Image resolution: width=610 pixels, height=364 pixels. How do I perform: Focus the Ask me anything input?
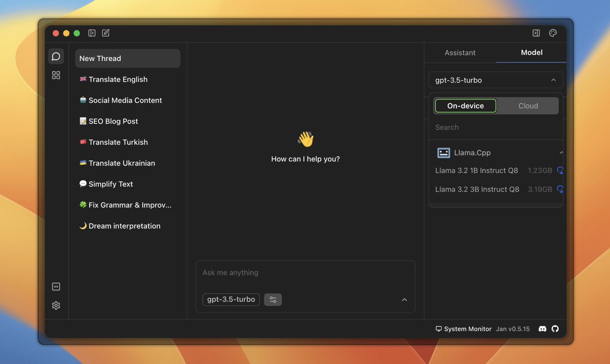click(x=305, y=273)
